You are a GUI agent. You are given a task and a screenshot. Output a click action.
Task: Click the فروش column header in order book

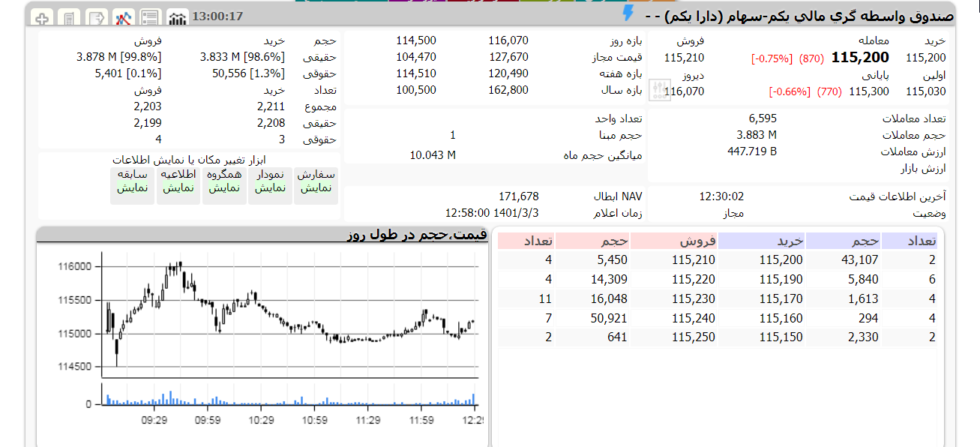point(674,241)
